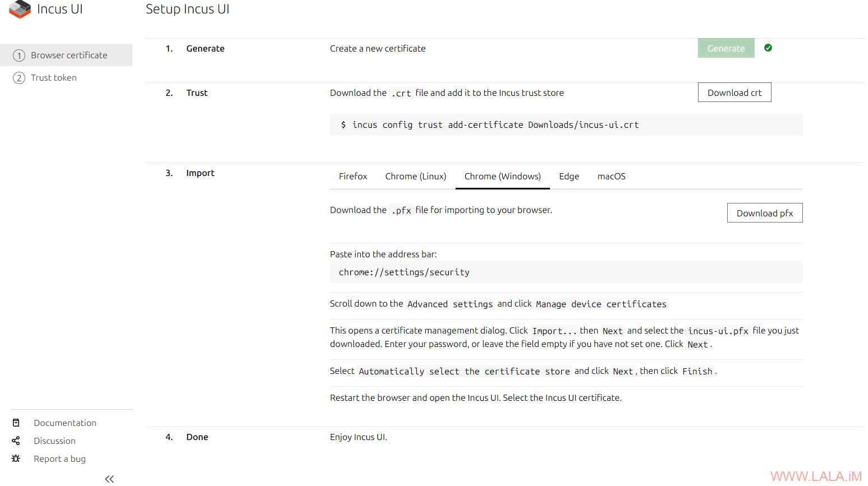Select the Chrome (Windows) tab

(502, 177)
